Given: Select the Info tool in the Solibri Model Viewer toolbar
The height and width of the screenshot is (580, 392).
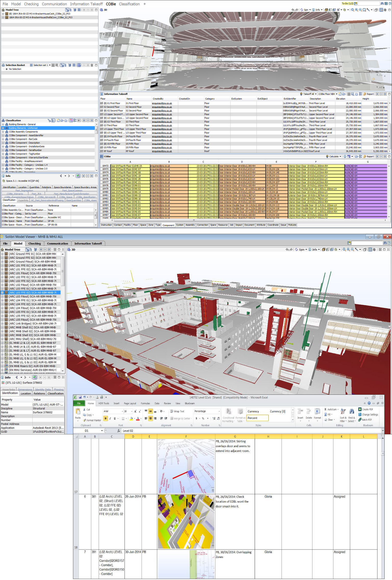Looking at the screenshot, I should pos(313,250).
